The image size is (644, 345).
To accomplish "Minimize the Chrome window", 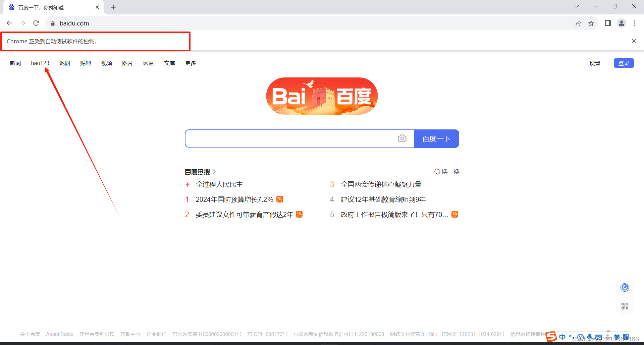I will click(596, 6).
